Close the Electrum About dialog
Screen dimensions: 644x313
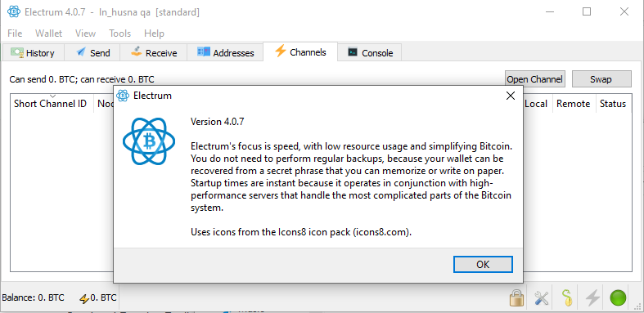point(511,96)
